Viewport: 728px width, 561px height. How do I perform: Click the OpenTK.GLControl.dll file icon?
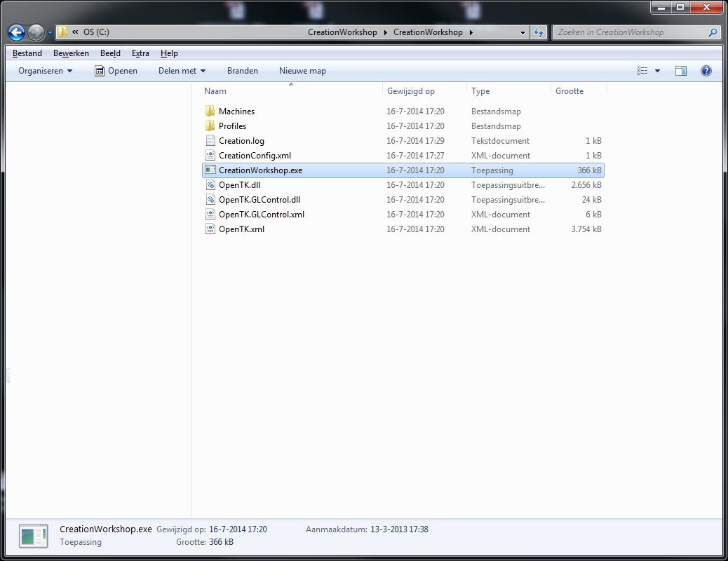(x=210, y=200)
